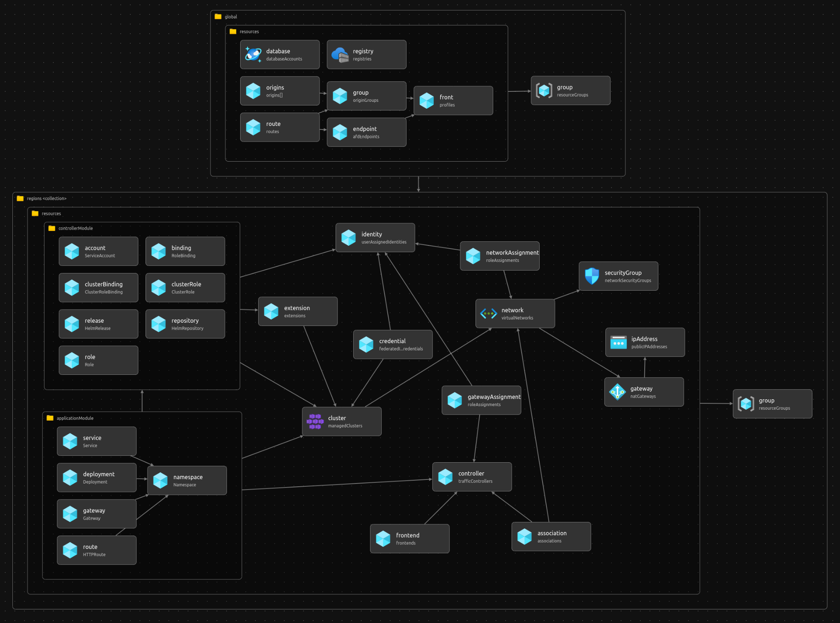Screen dimensions: 840x623
Task: Click the regions collection folder icon
Action: point(20,198)
